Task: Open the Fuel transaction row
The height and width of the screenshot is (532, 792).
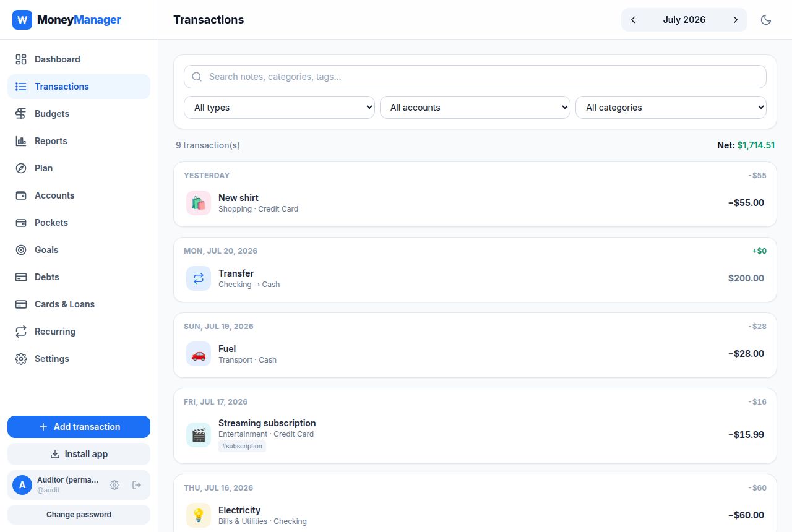Action: click(475, 354)
